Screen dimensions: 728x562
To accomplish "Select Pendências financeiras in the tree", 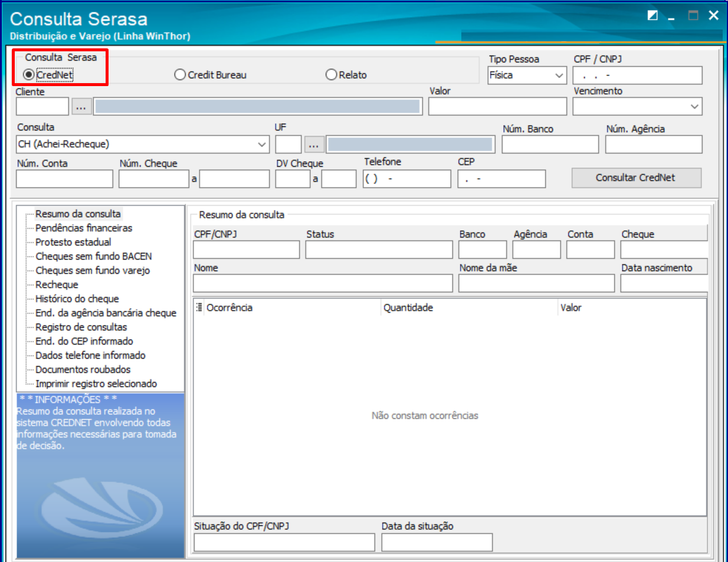I will 84,228.
